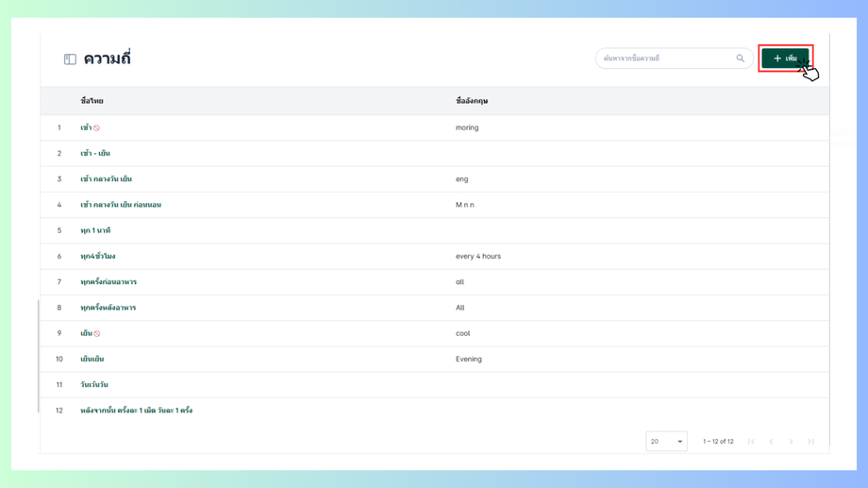Viewport: 868px width, 488px height.
Task: Click lowercase 'all' cell in row 7
Action: click(x=459, y=282)
